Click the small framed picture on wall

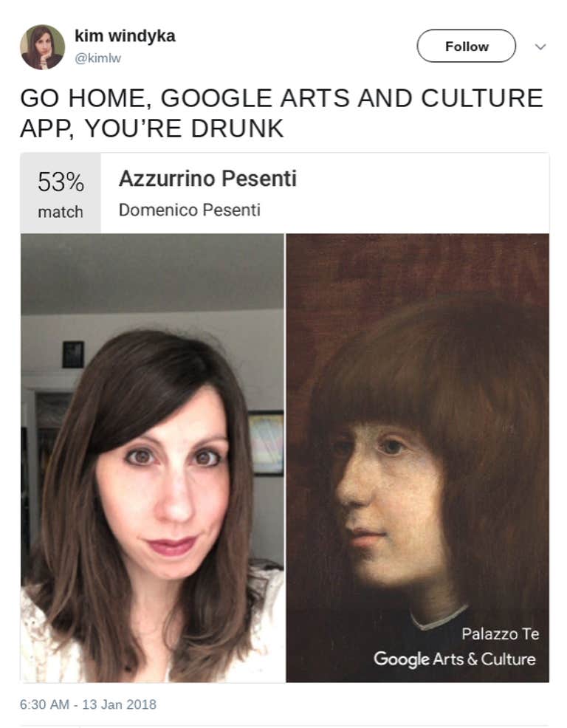pyautogui.click(x=73, y=354)
